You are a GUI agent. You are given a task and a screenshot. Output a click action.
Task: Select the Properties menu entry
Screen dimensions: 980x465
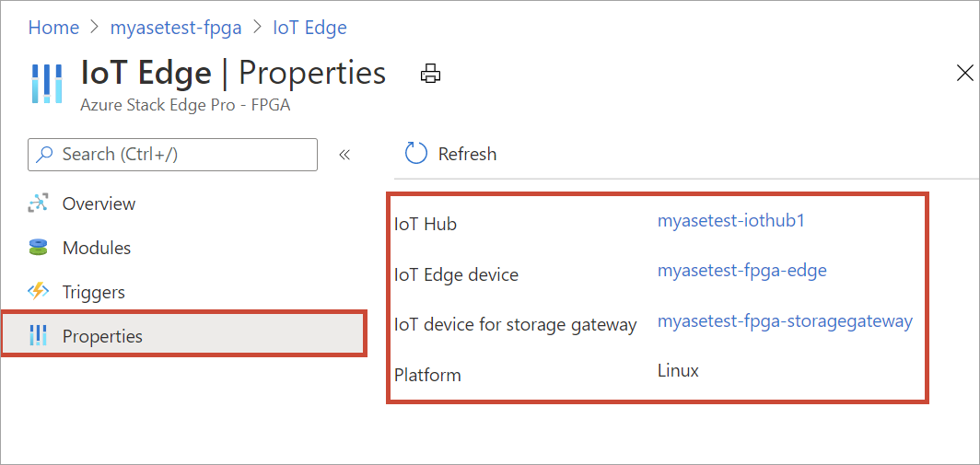[x=102, y=336]
